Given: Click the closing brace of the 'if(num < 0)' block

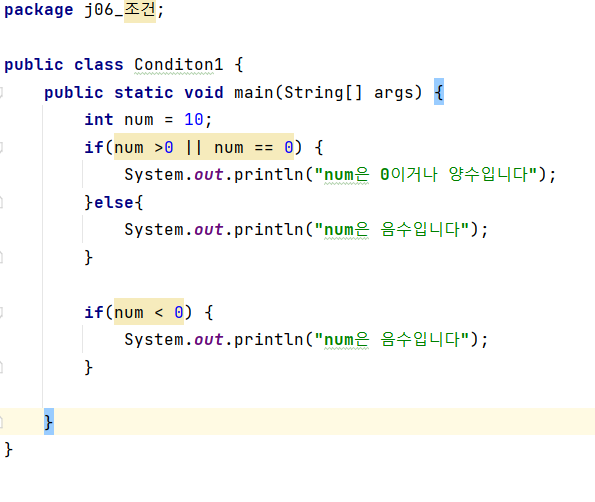Looking at the screenshot, I should pos(88,367).
